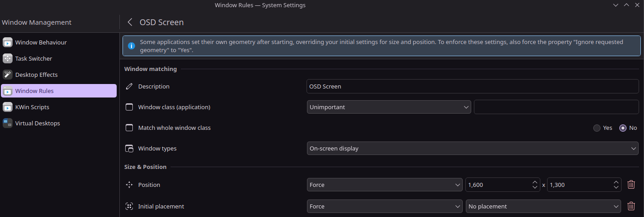Click the Task Switcher sidebar icon
Image resolution: width=644 pixels, height=217 pixels.
[x=8, y=58]
